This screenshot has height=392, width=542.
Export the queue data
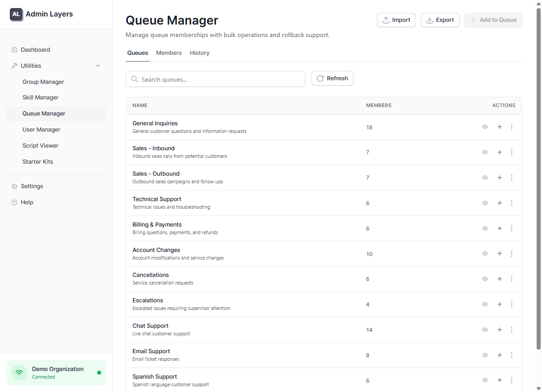(x=440, y=20)
